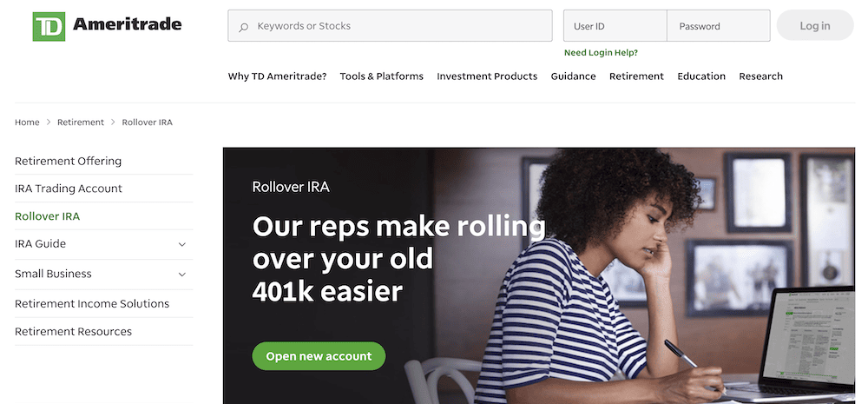Focus the Keywords or Stocks search field
The height and width of the screenshot is (404, 868).
point(399,26)
